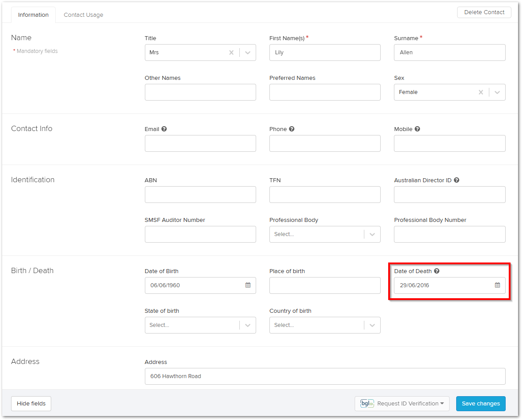Expand the Title dropdown arrow
This screenshot has width=522, height=420.
[248, 52]
